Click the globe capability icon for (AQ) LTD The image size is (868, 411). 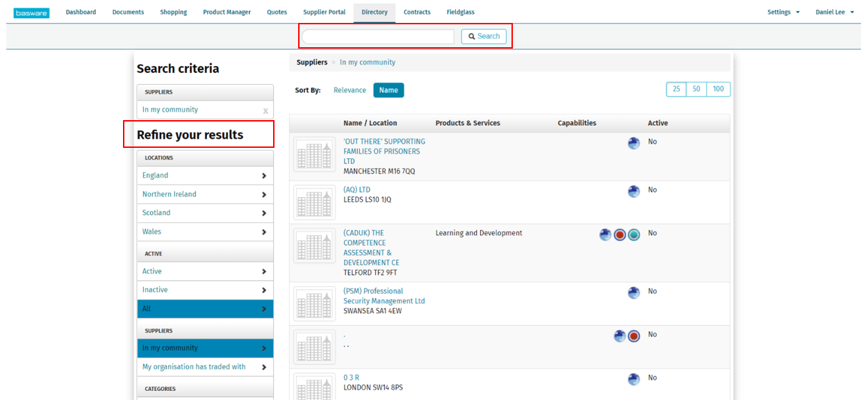[634, 192]
